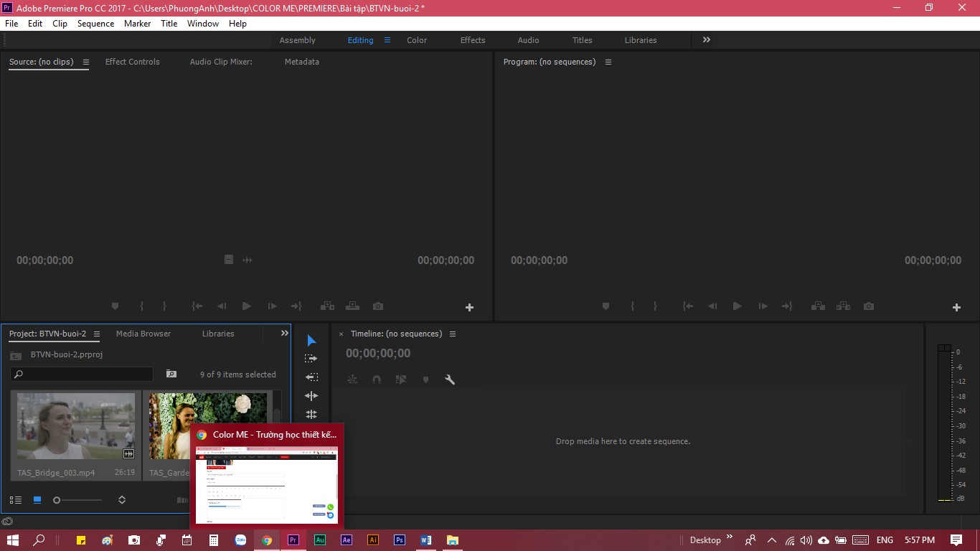Click Creative Cloud icon in status bar
Screen dimensions: 980x551
6,522
